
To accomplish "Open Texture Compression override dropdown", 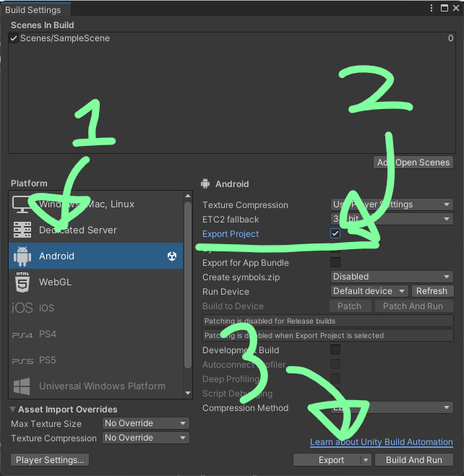I will tap(146, 438).
